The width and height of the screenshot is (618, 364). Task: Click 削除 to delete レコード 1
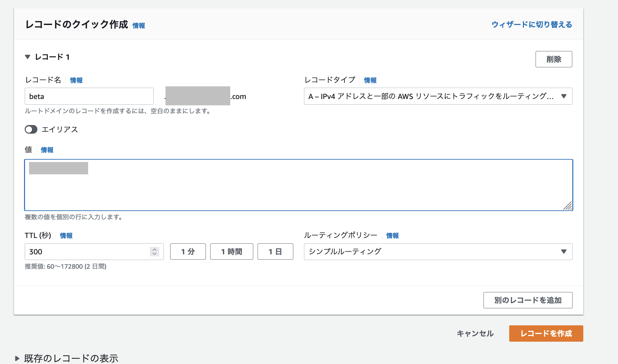click(x=554, y=59)
